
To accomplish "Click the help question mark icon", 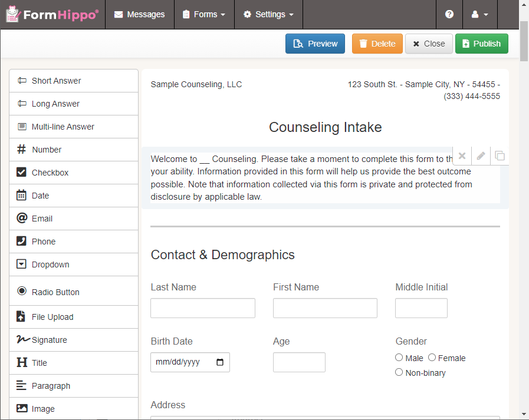I will [449, 14].
